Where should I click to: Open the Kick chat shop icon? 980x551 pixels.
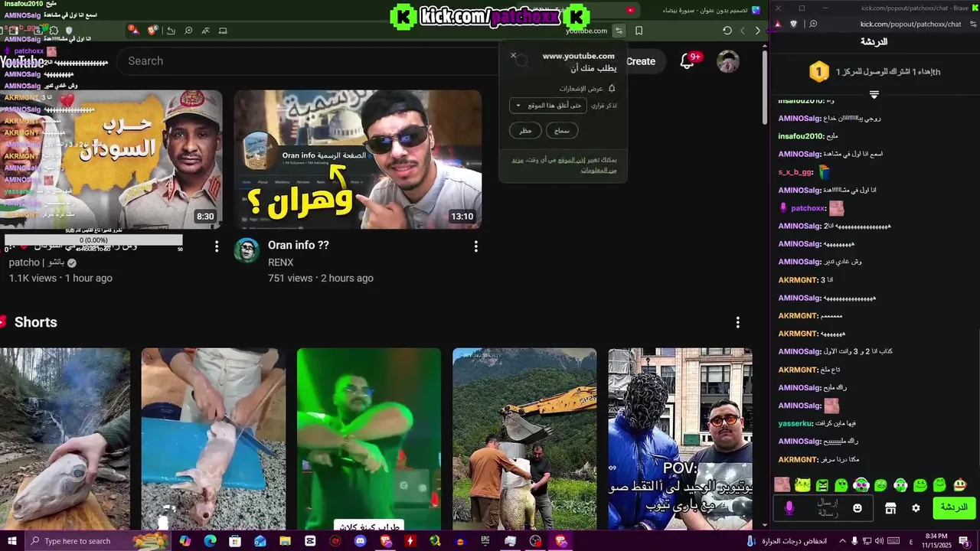pos(890,508)
